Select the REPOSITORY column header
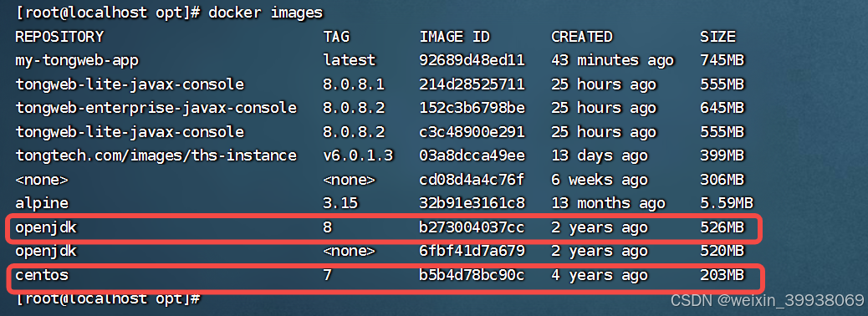Image resolution: width=868 pixels, height=316 pixels. (59, 37)
